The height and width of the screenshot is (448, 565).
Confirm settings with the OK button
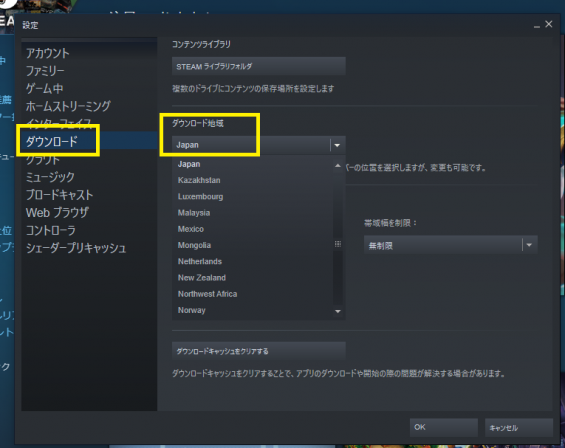pyautogui.click(x=444, y=427)
